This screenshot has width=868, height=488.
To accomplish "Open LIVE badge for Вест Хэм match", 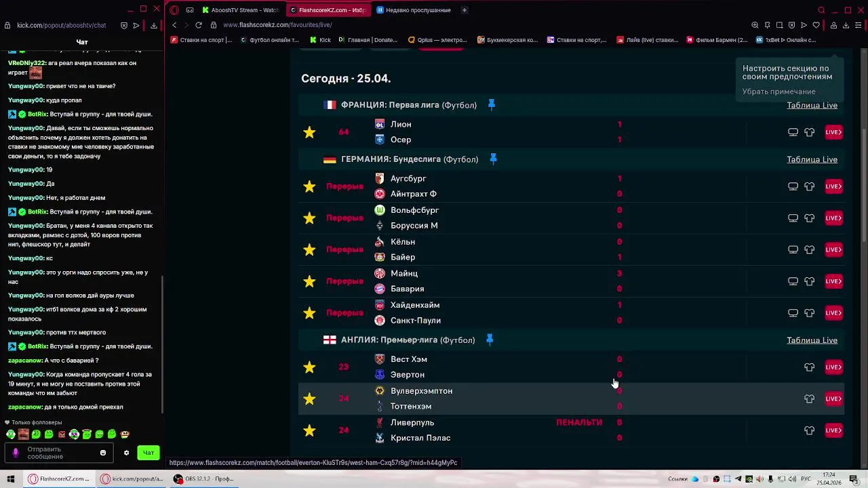I will coord(833,367).
